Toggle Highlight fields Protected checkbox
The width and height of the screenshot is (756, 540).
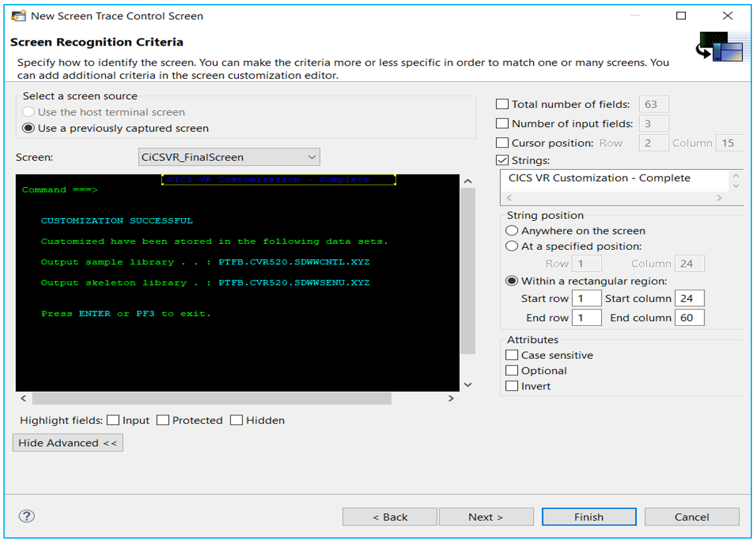[x=163, y=420]
